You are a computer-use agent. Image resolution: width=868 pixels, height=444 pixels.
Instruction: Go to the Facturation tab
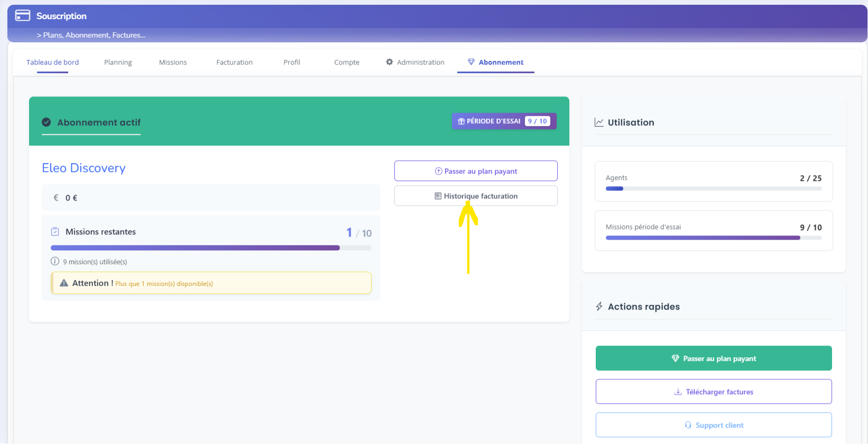[234, 62]
